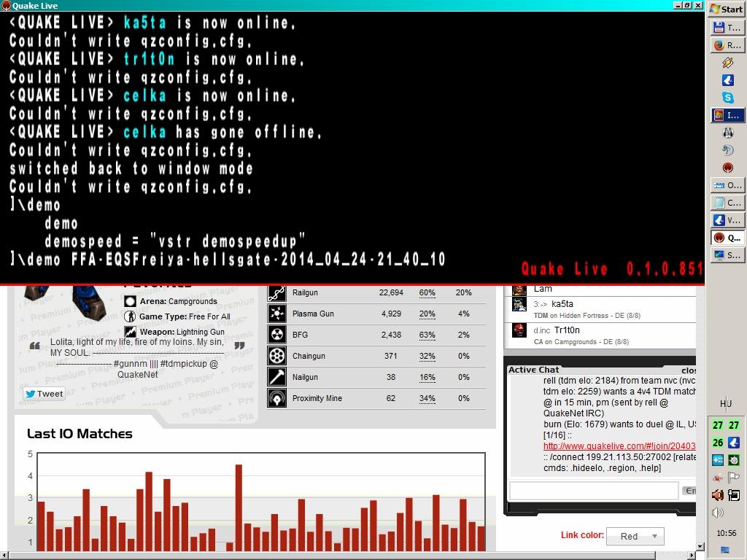Click the console demo command line

228,259
